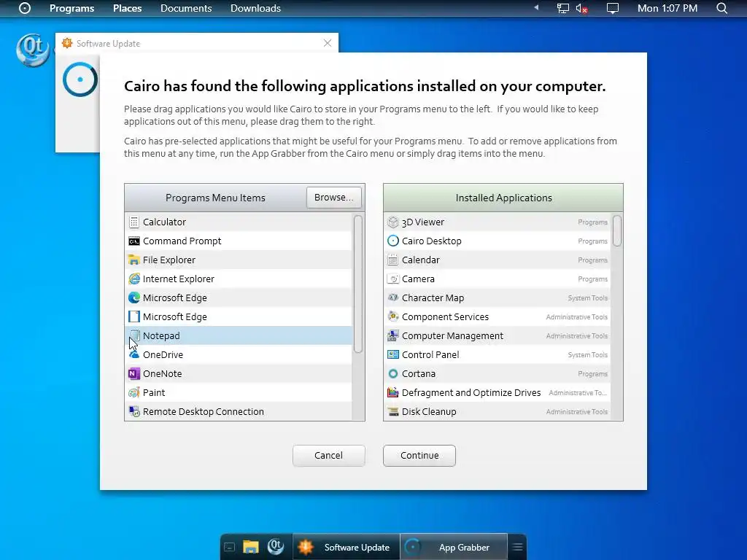This screenshot has height=560, width=747.
Task: Switch to App Grabber taskbar item
Action: 453,547
